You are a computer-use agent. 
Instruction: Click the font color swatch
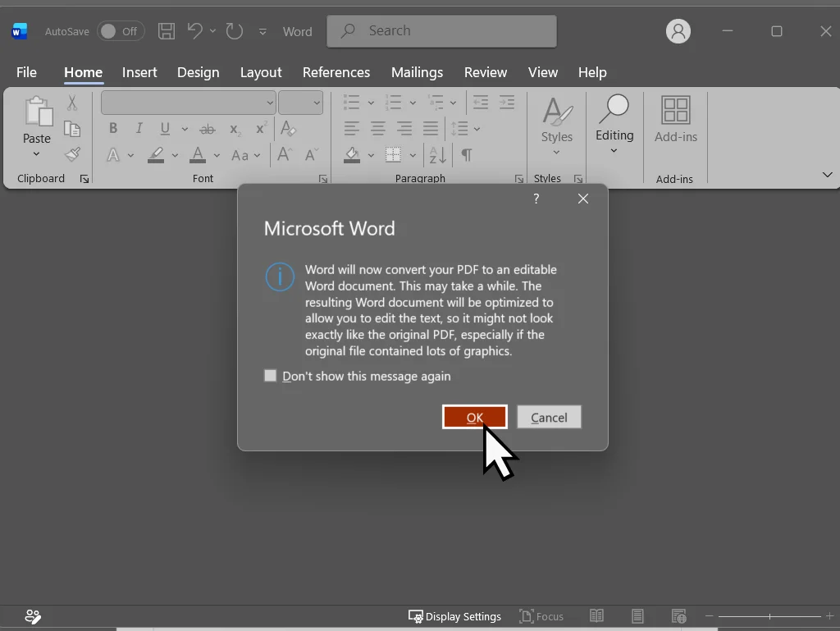[198, 155]
